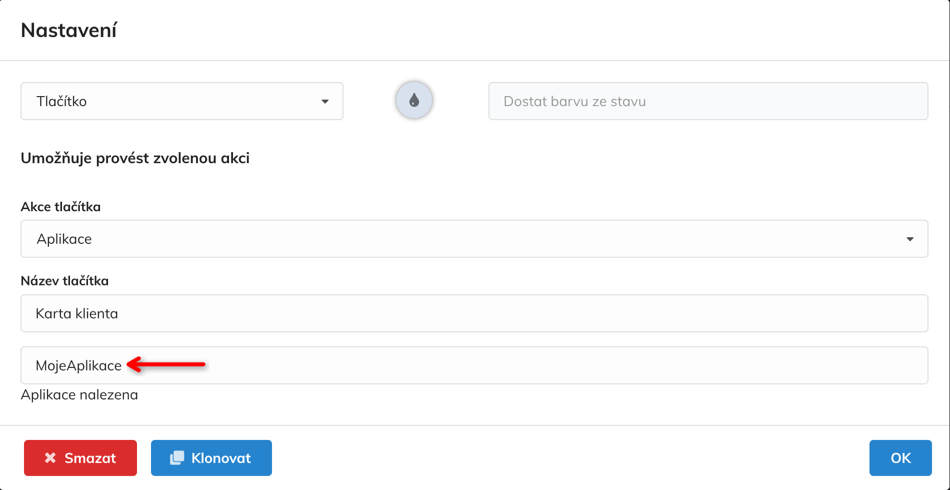950x490 pixels.
Task: Click the "Aplikace nalezena" status text
Action: click(79, 395)
